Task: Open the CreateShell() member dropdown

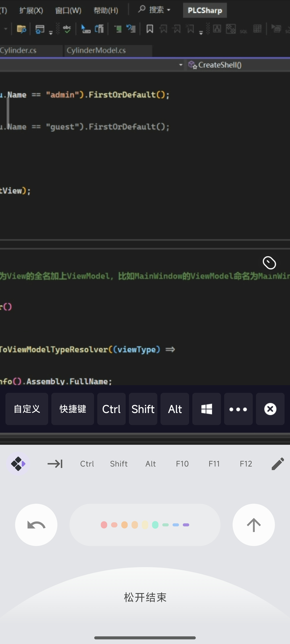Action: pos(238,65)
